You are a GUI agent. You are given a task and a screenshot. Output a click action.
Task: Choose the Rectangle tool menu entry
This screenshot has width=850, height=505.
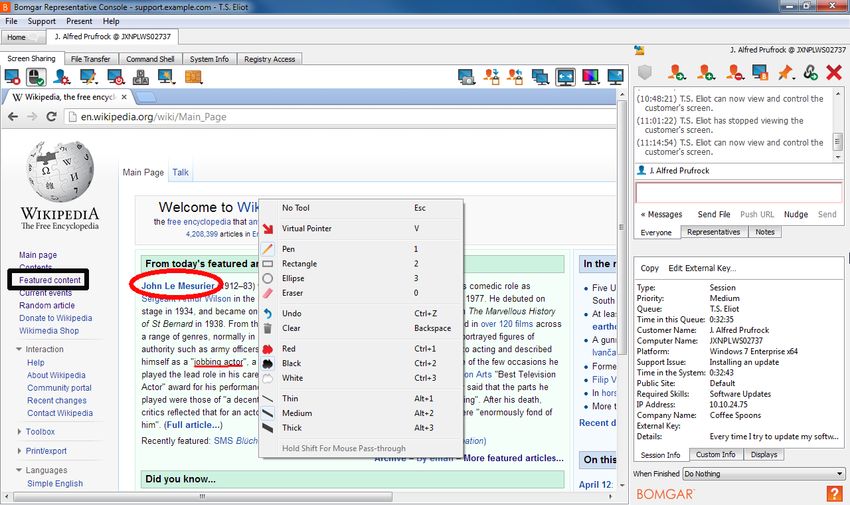pos(362,263)
